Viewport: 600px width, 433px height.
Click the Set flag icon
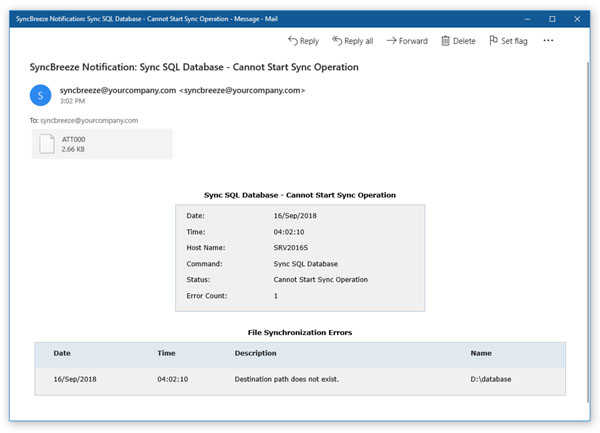coord(493,40)
